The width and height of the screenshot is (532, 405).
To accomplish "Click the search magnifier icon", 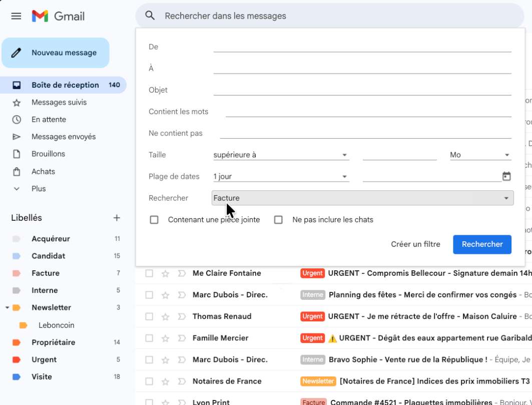I will [150, 16].
